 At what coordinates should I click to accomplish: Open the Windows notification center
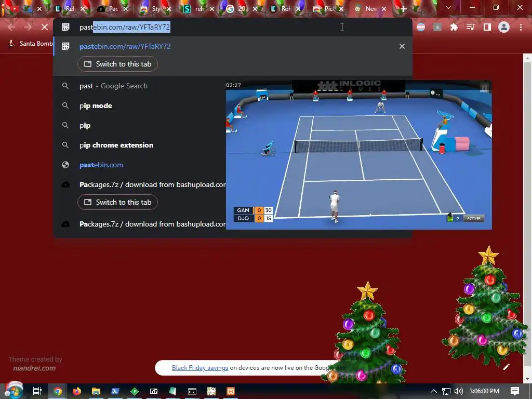click(515, 391)
